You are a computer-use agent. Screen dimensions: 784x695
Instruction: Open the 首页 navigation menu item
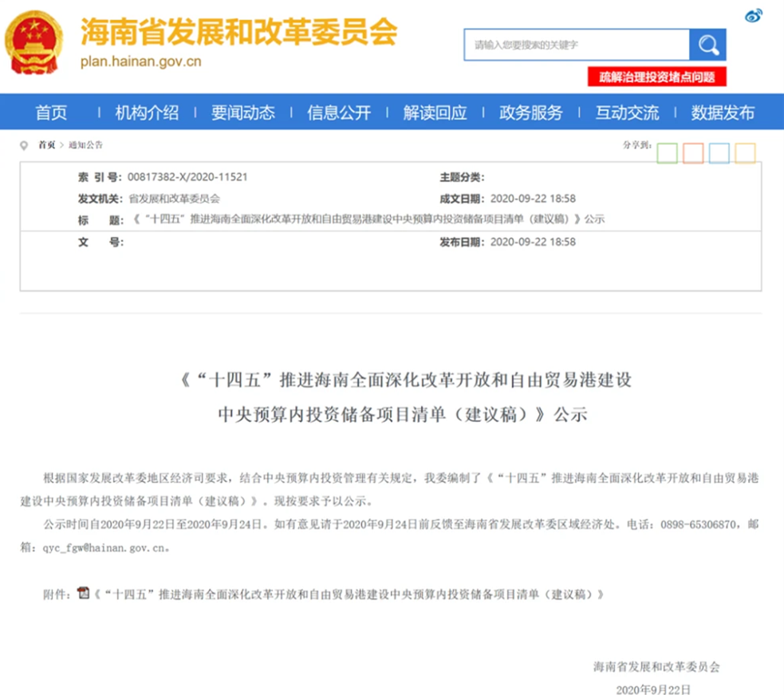[x=51, y=113]
